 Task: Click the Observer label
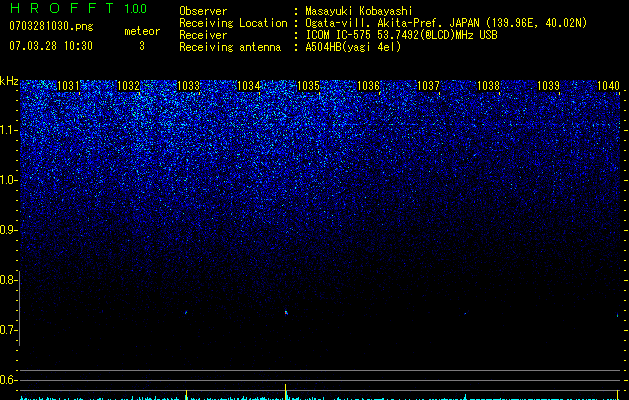[x=203, y=11]
